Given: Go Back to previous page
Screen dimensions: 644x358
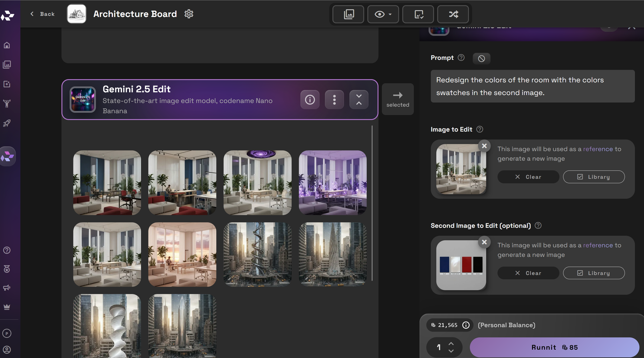Looking at the screenshot, I should tap(43, 14).
